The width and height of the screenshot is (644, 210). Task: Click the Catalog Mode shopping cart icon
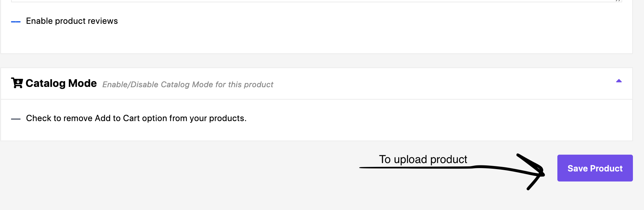17,83
